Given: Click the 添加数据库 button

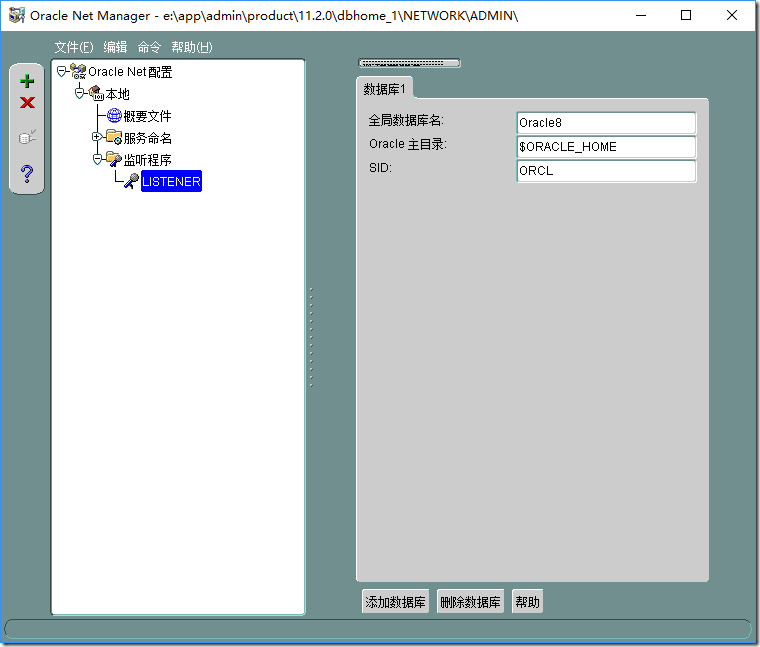Looking at the screenshot, I should pos(396,602).
